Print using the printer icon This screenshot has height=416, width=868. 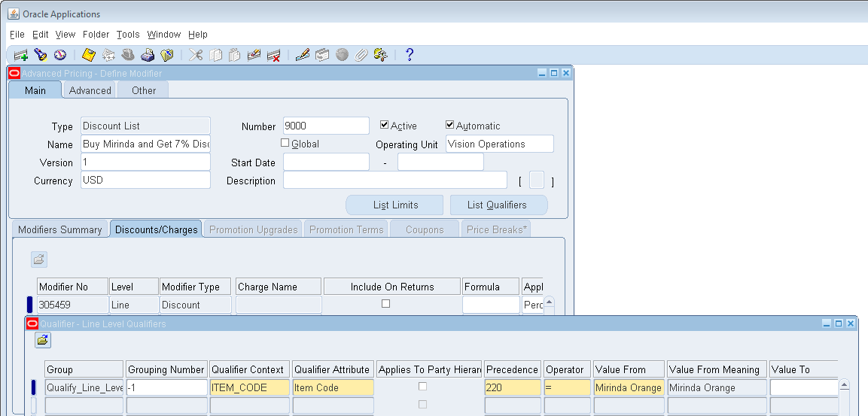148,55
